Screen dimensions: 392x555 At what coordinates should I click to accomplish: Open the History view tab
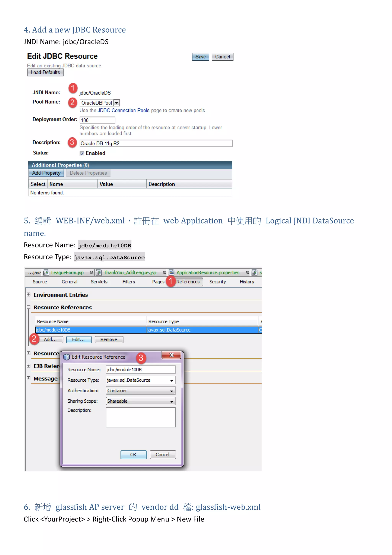click(x=247, y=282)
